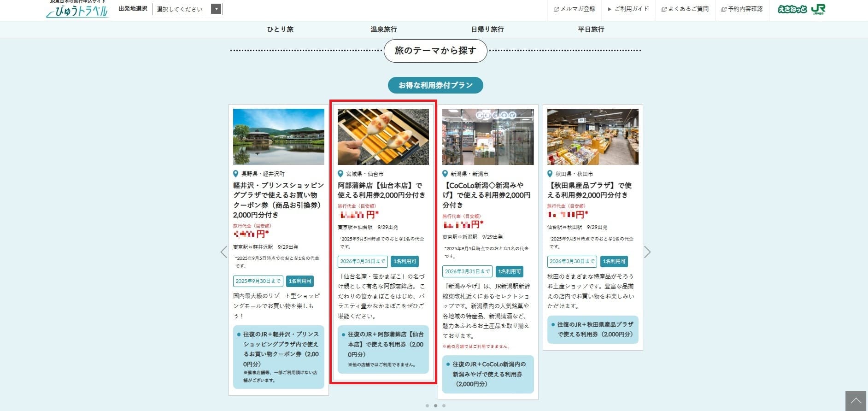Open the 出発地選択 dropdown
Screen dimensions: 868x411
187,9
